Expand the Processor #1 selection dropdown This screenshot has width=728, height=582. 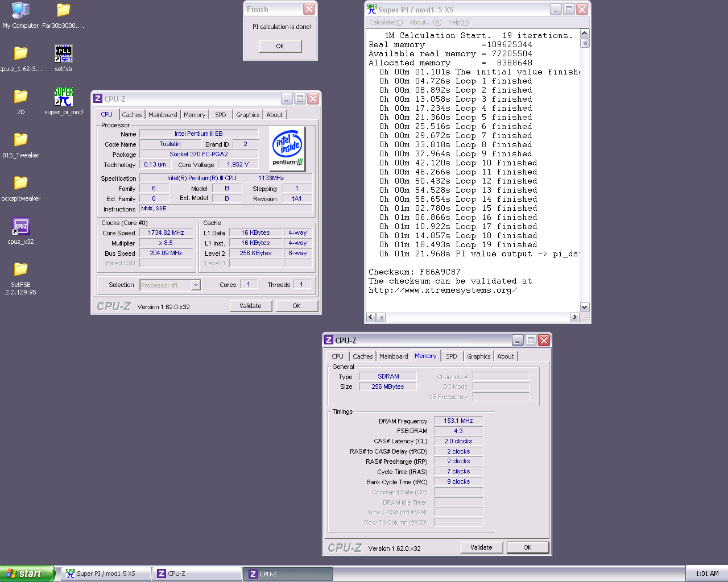point(196,285)
